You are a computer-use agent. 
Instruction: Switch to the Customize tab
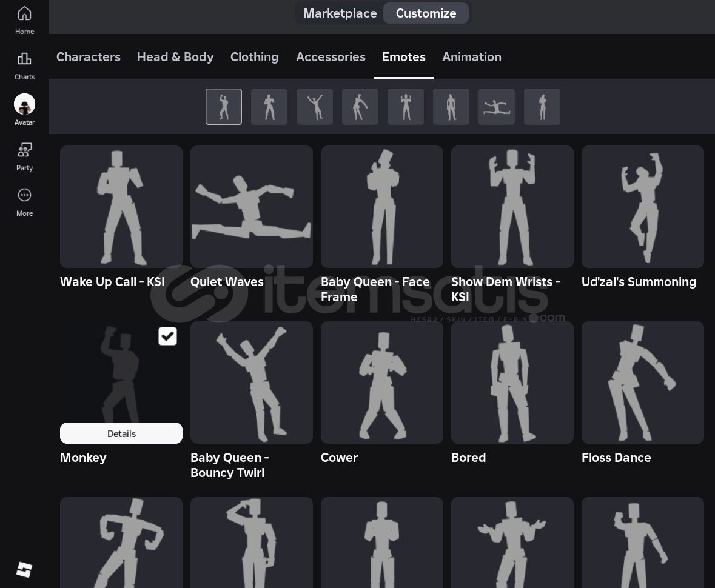coord(426,13)
